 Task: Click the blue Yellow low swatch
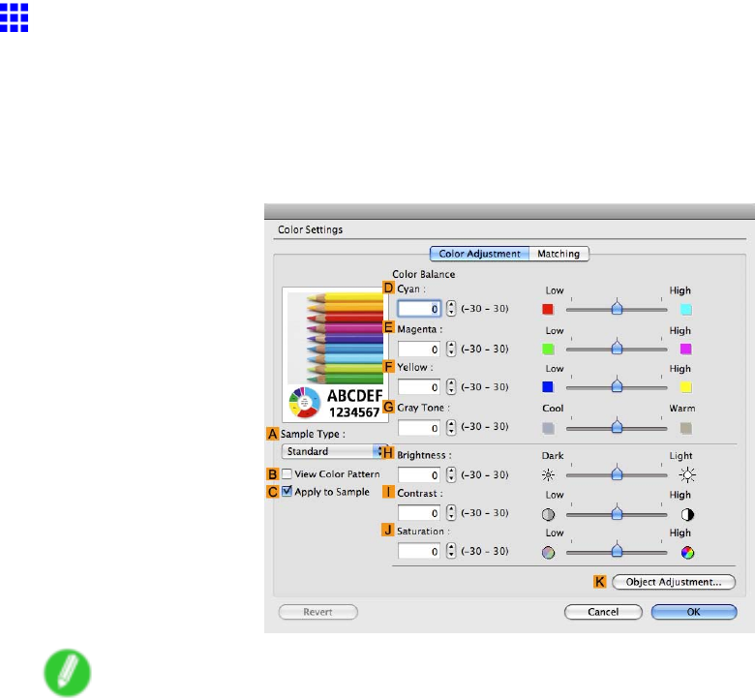548,387
